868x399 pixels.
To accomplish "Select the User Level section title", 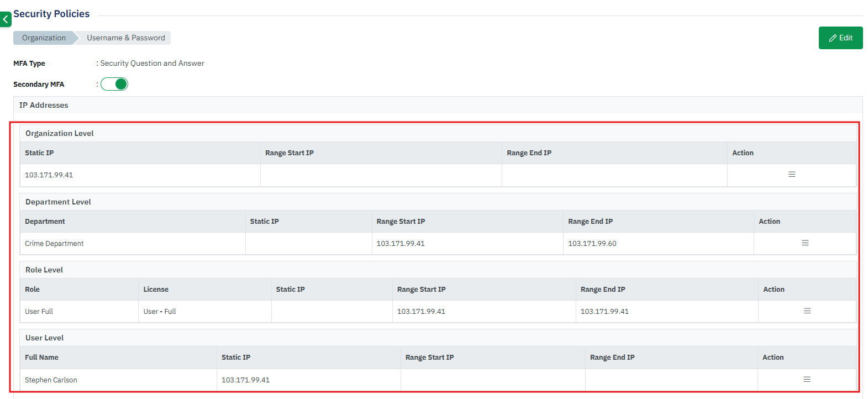I will tap(44, 338).
